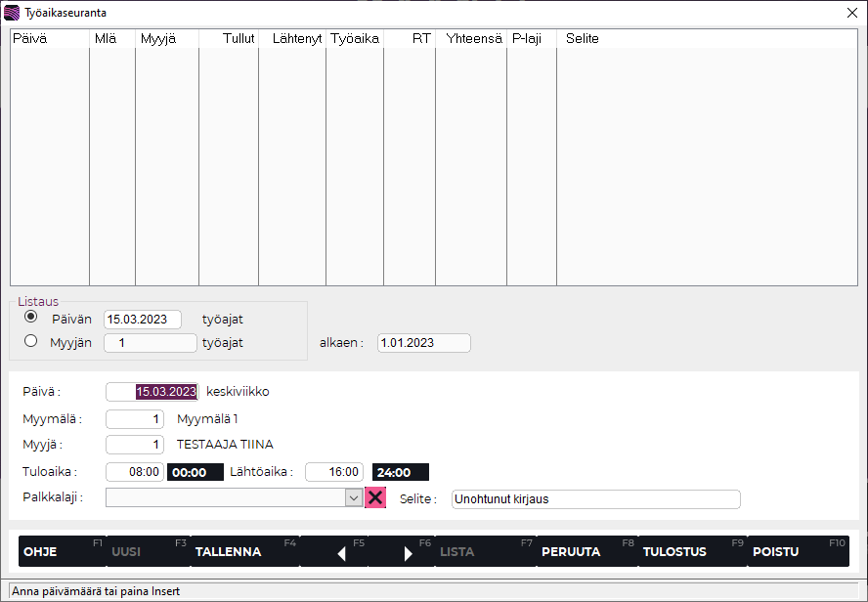Click the Lähtöaika time field

(334, 472)
